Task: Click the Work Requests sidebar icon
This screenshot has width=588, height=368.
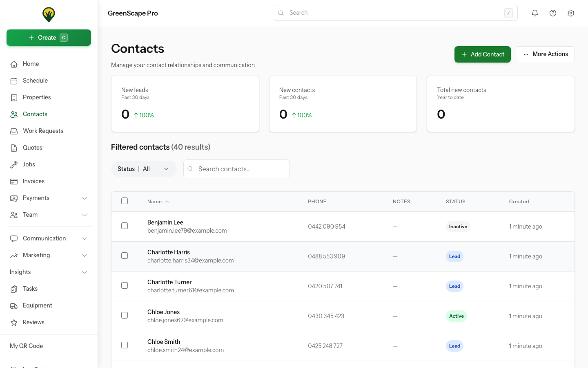Action: pos(14,130)
